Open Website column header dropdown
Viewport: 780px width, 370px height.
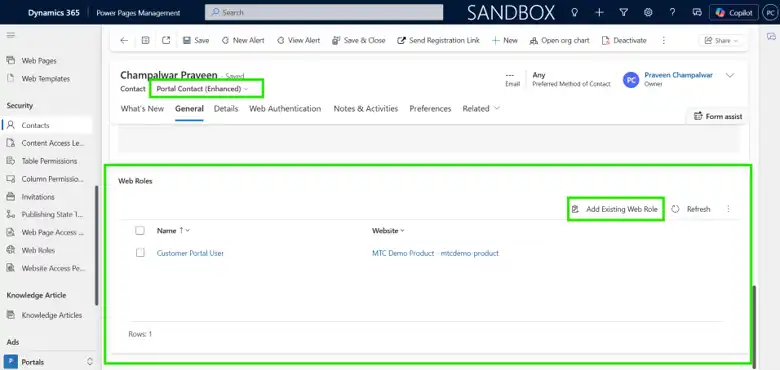(x=388, y=231)
